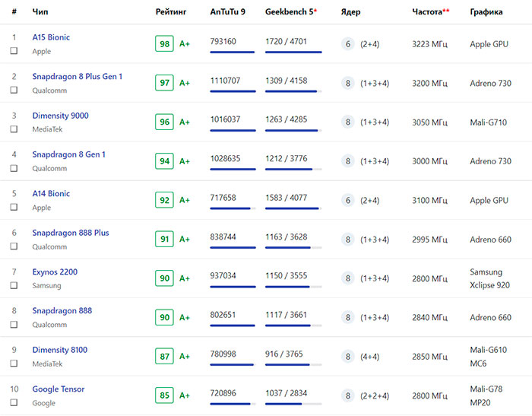The width and height of the screenshot is (532, 416).
Task: Click the frequency value 3223 МГц
Action: pyautogui.click(x=430, y=44)
